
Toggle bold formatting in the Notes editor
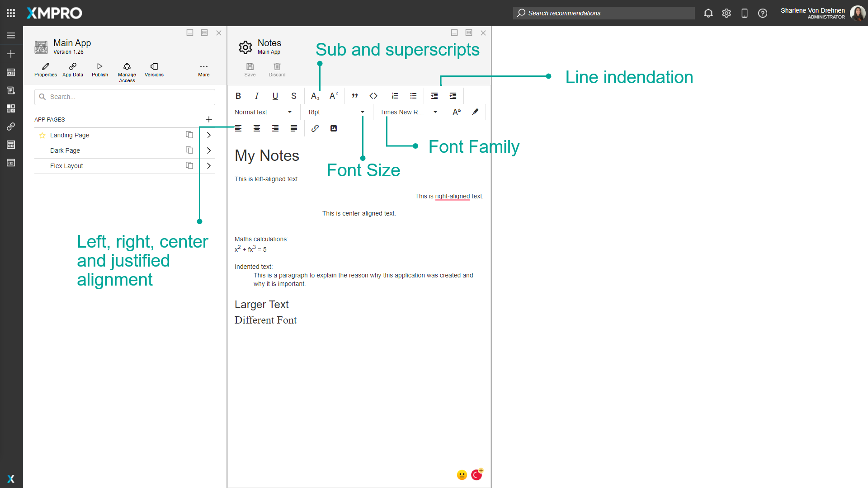[x=238, y=96]
